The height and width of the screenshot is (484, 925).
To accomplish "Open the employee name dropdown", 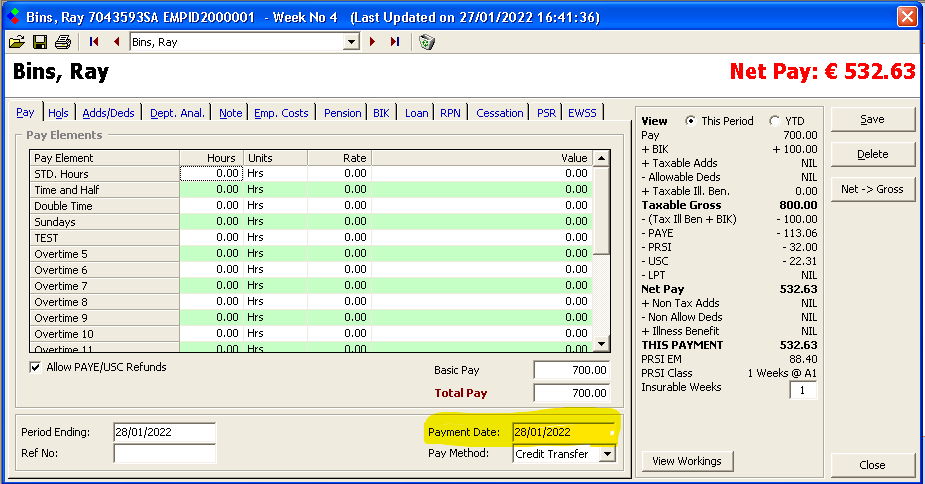I will [x=351, y=42].
